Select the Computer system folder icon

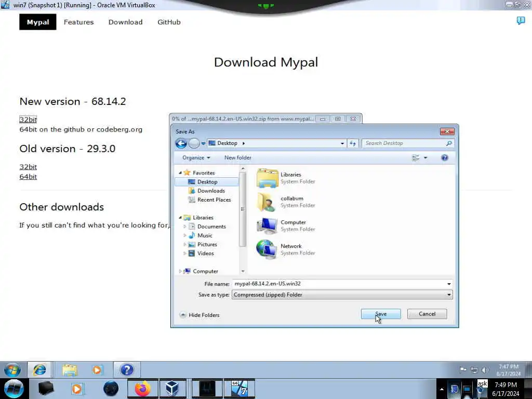click(x=267, y=225)
